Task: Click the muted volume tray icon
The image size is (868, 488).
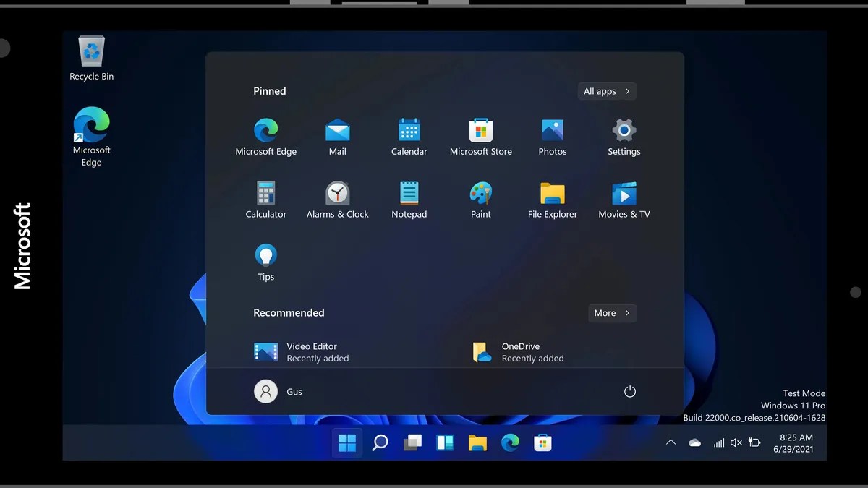Action: 736,442
